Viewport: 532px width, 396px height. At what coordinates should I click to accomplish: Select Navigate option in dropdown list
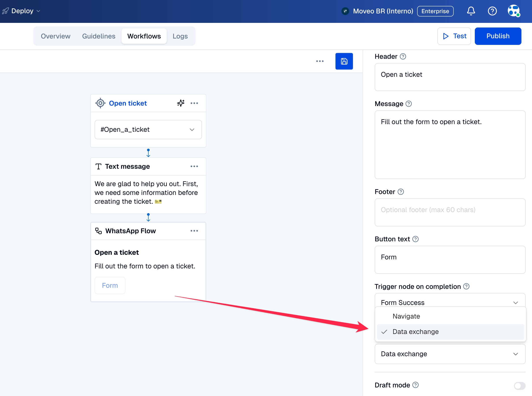pos(406,316)
